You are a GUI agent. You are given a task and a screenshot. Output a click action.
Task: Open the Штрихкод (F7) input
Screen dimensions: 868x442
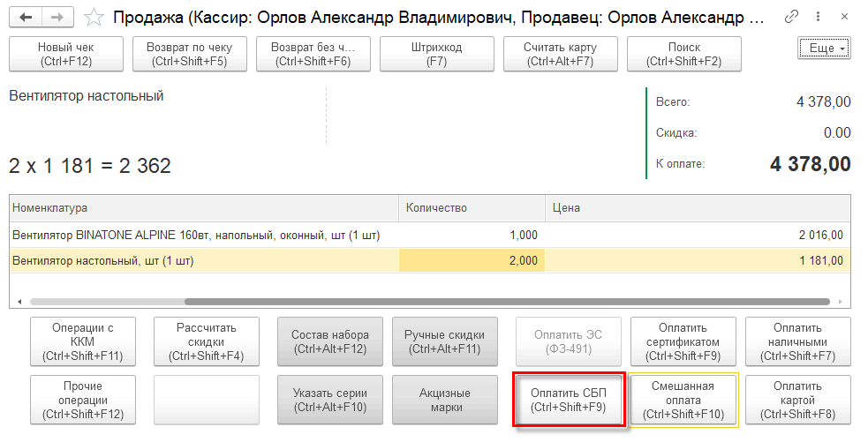437,54
